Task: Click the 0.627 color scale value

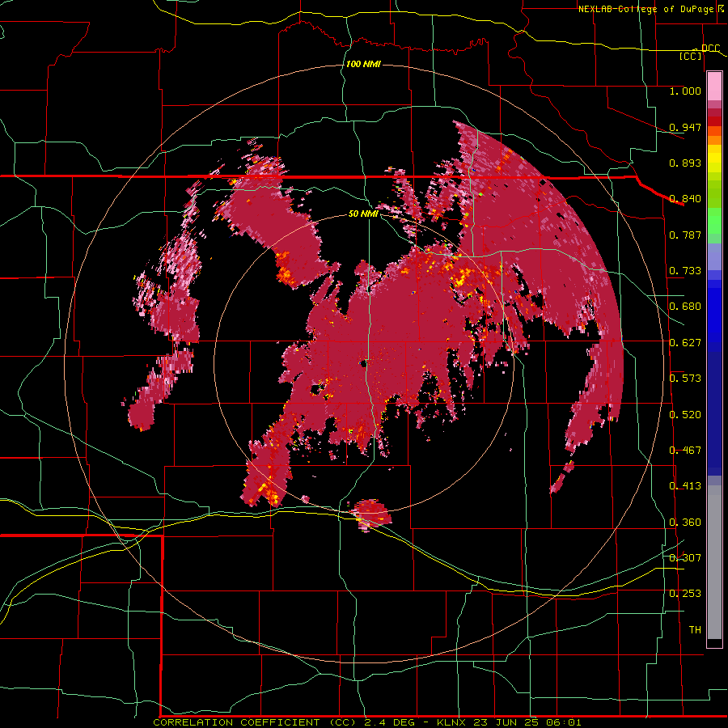Action: (685, 343)
